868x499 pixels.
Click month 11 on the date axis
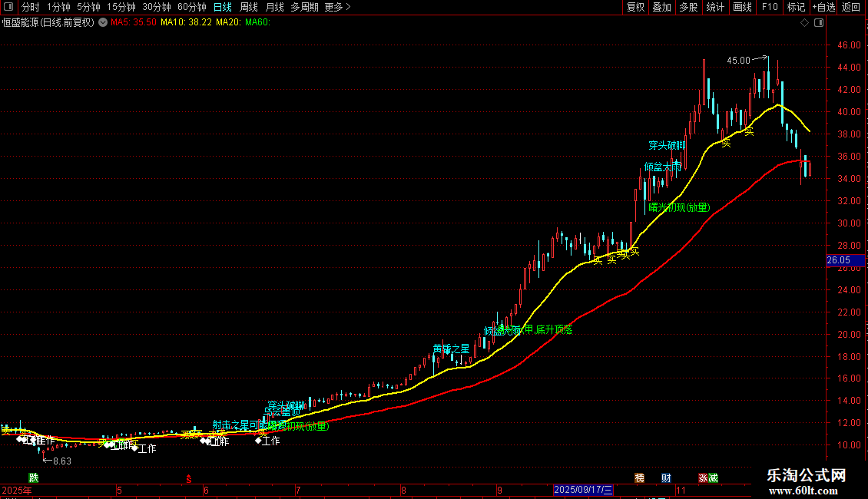[x=681, y=490]
